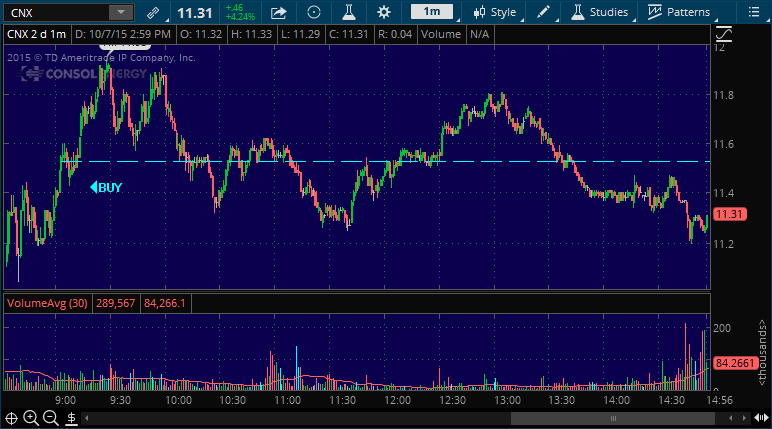Image resolution: width=772 pixels, height=429 pixels.
Task: Open the Studies menu
Action: coord(599,12)
